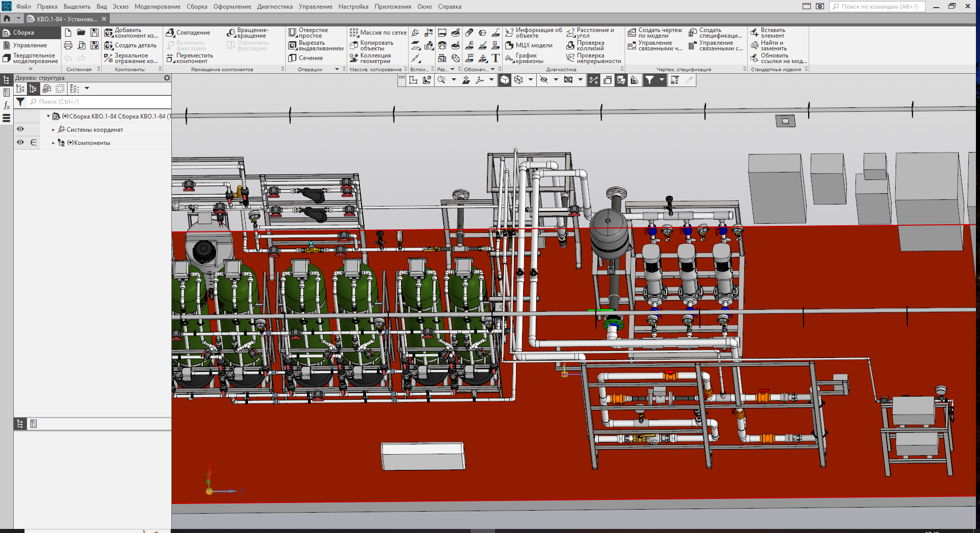
Task: Open the Операции group dropdown arrow
Action: pos(336,70)
